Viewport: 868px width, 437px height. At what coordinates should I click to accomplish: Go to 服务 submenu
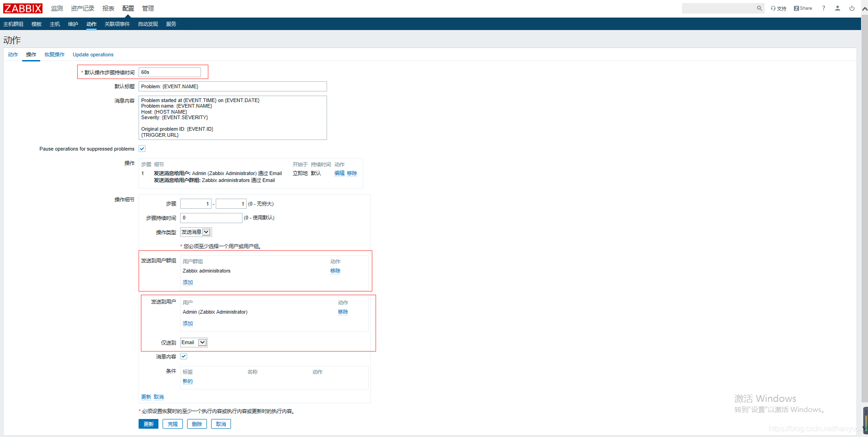[x=171, y=24]
